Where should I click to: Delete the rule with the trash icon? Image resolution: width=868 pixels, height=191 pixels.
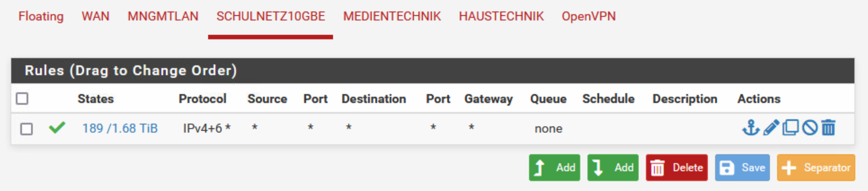pyautogui.click(x=828, y=128)
